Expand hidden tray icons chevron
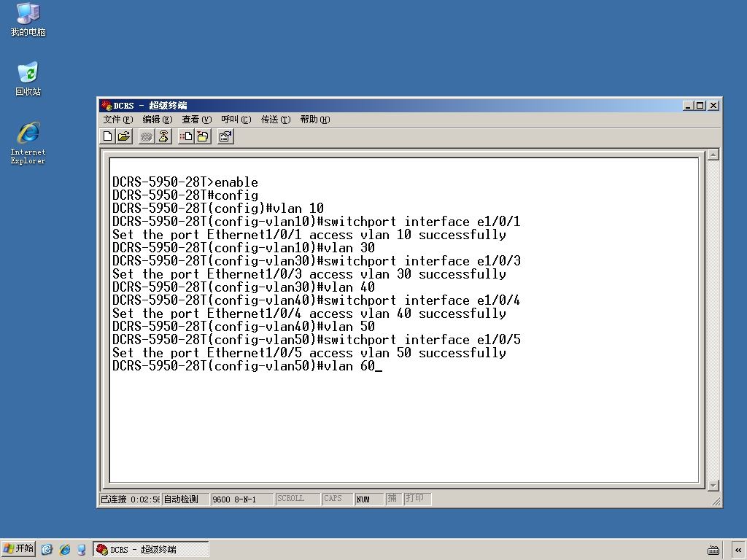Viewport: 747px width, 560px height. pos(738,550)
